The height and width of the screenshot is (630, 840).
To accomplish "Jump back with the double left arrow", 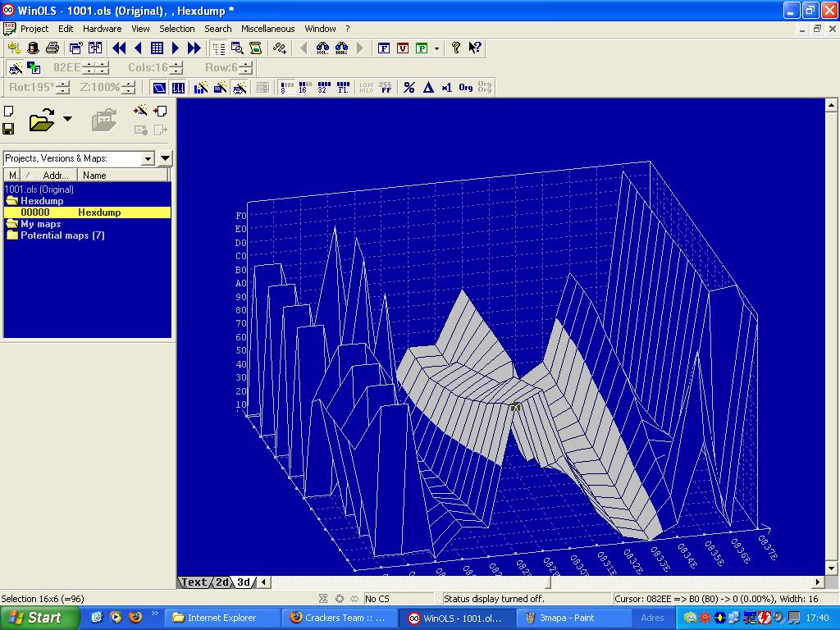I will click(x=119, y=48).
